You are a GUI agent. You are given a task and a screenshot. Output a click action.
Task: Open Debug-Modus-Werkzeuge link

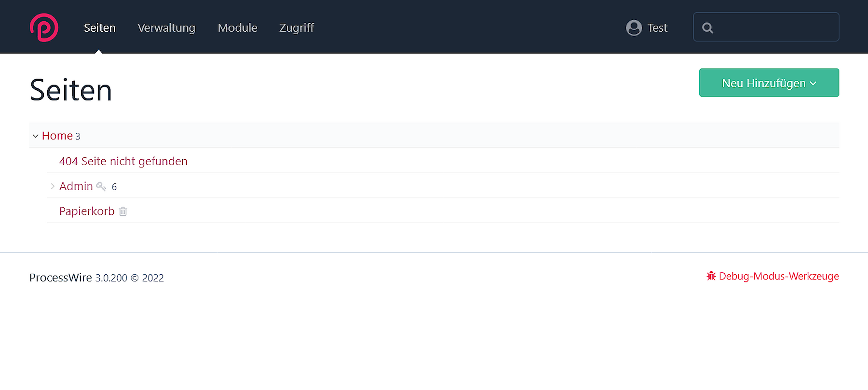click(778, 276)
